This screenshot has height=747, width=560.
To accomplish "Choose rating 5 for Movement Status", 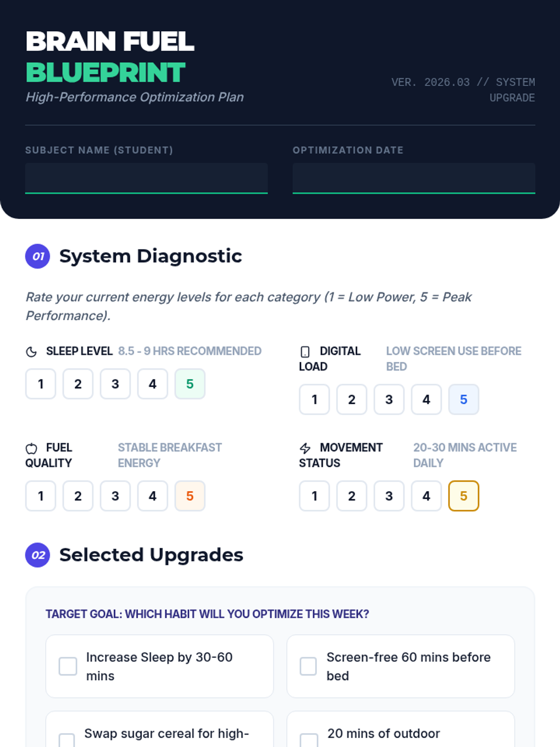I will [x=463, y=496].
